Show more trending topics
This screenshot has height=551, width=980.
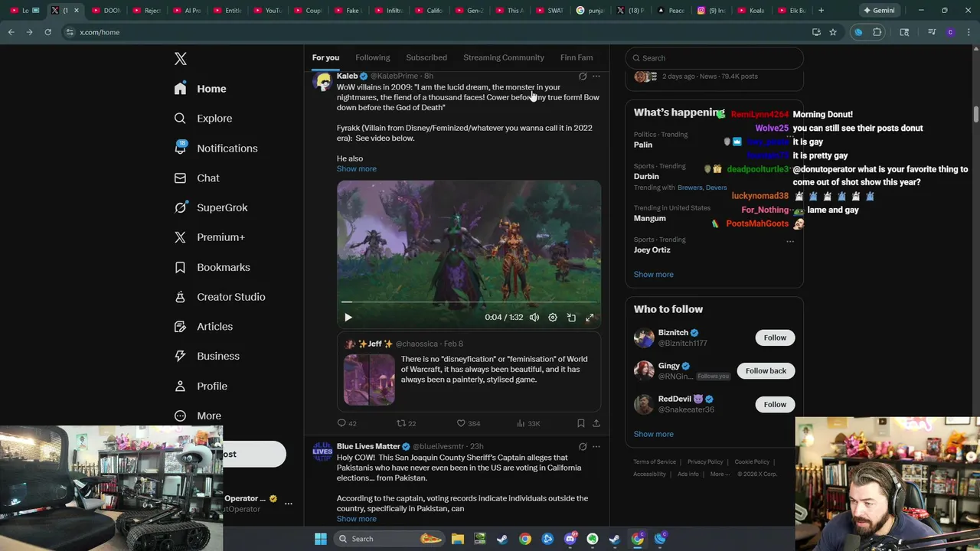pos(654,274)
